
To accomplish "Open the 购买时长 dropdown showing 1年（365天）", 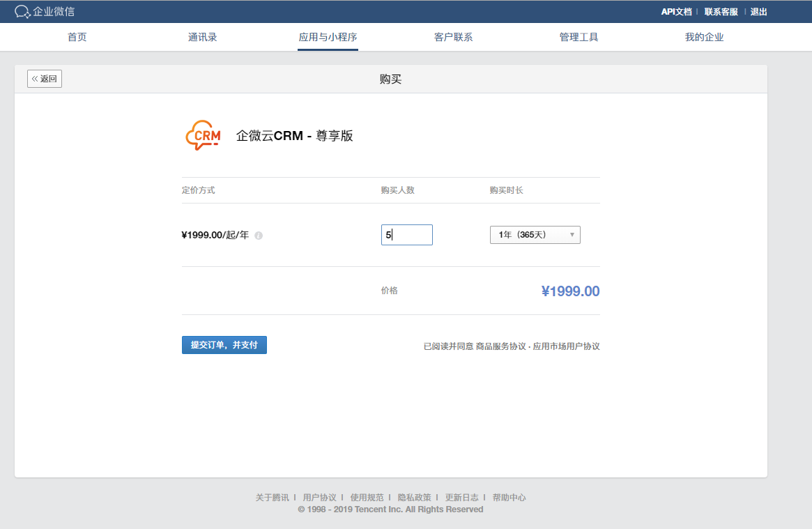I will click(535, 235).
